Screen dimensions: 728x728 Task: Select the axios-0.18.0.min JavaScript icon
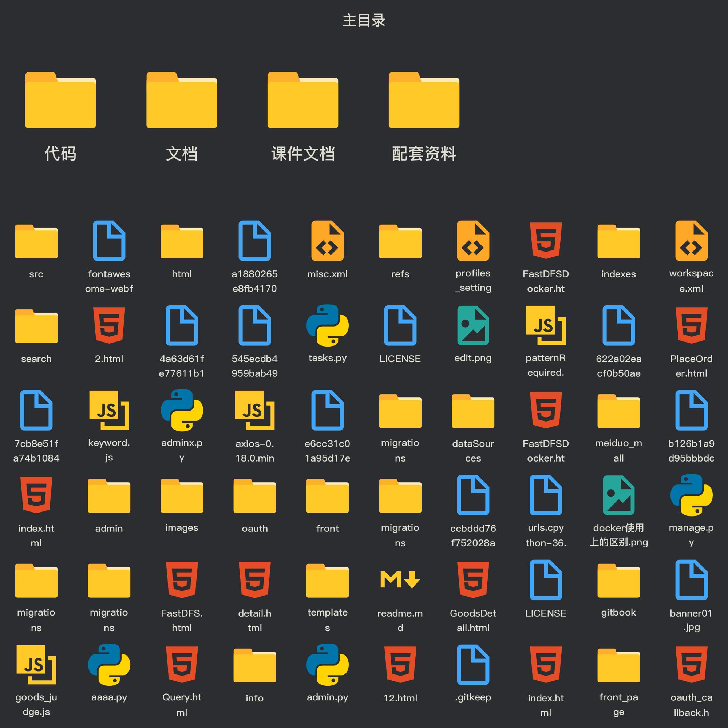point(255,410)
